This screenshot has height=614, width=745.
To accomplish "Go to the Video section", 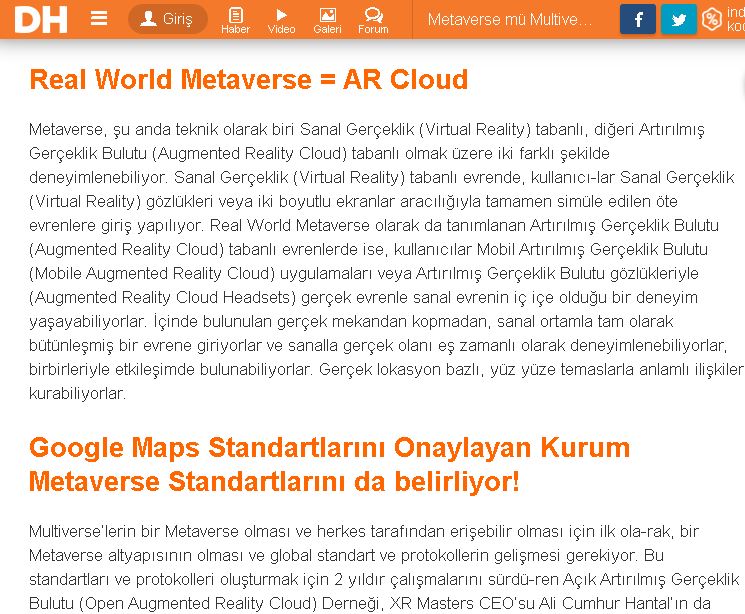I will click(x=281, y=20).
